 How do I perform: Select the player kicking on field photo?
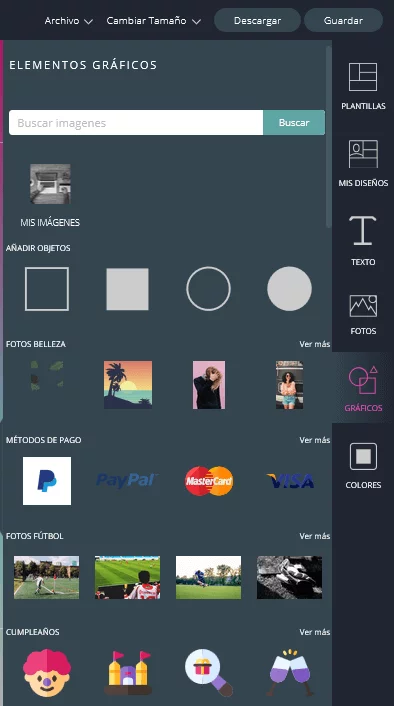208,577
